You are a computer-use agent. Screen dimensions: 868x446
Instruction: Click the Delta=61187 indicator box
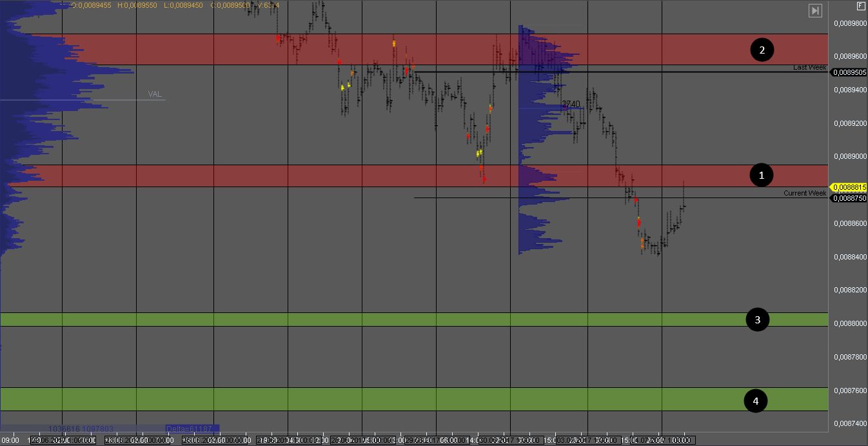192,429
